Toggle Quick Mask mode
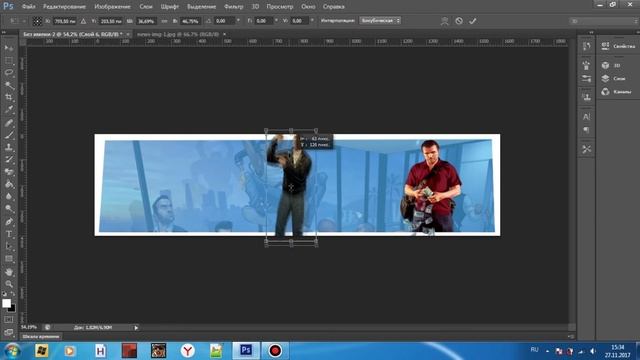Screen dimensions: 640x360 [9, 320]
